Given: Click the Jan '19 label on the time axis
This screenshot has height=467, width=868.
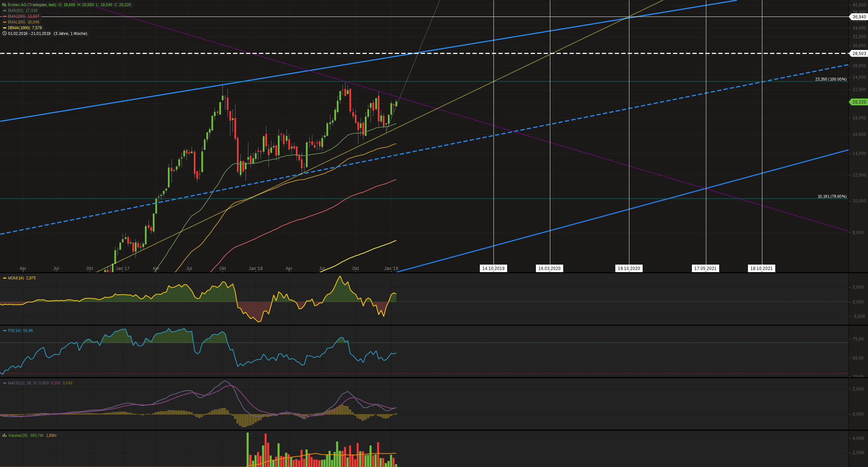Looking at the screenshot, I should (x=391, y=268).
